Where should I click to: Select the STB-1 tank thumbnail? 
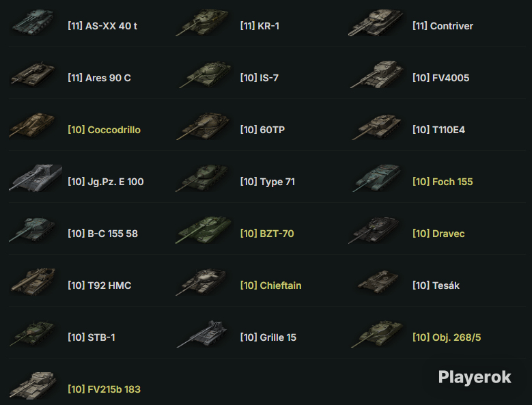pos(33,334)
